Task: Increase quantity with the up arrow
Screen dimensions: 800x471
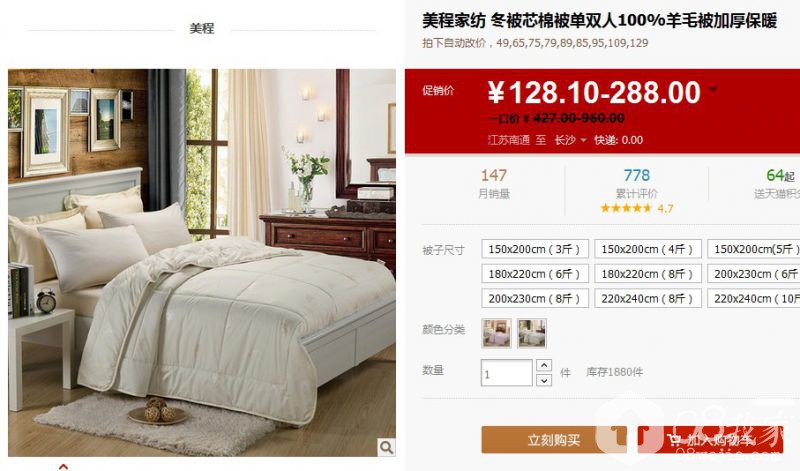Action: (x=544, y=365)
